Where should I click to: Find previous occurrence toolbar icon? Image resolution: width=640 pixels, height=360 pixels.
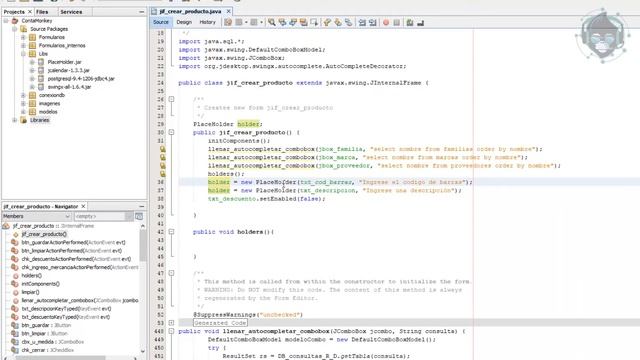click(x=282, y=22)
